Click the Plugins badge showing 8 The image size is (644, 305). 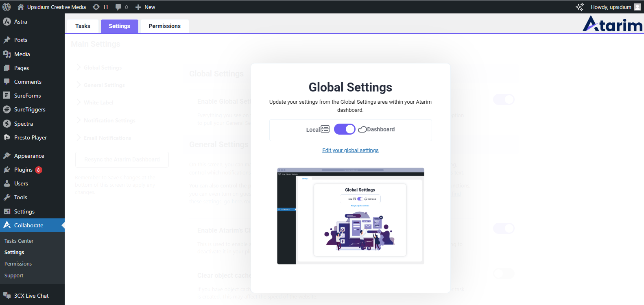tap(39, 170)
